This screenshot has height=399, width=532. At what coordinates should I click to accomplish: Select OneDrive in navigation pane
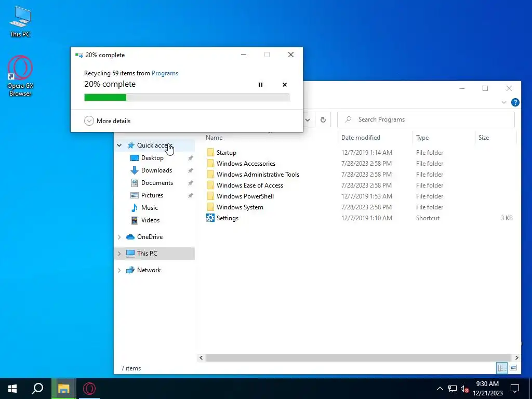pos(150,237)
